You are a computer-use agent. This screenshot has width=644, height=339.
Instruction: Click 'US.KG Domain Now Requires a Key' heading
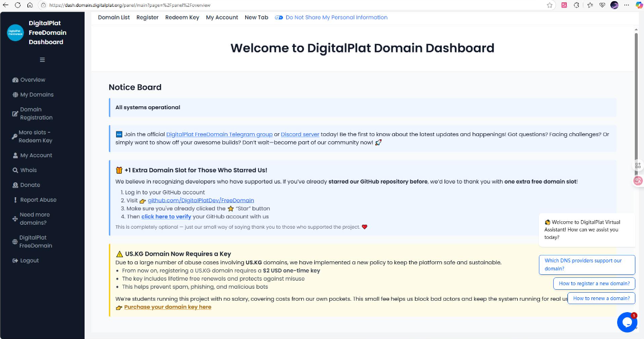[178, 254]
